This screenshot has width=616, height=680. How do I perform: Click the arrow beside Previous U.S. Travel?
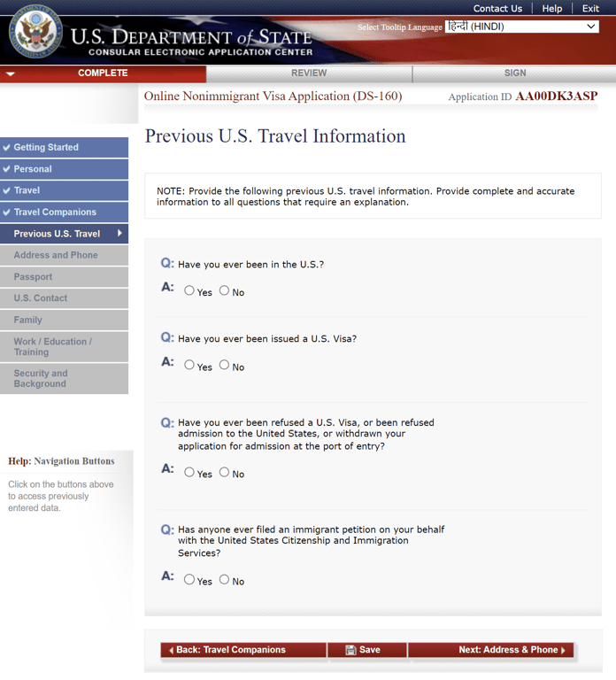(x=119, y=234)
